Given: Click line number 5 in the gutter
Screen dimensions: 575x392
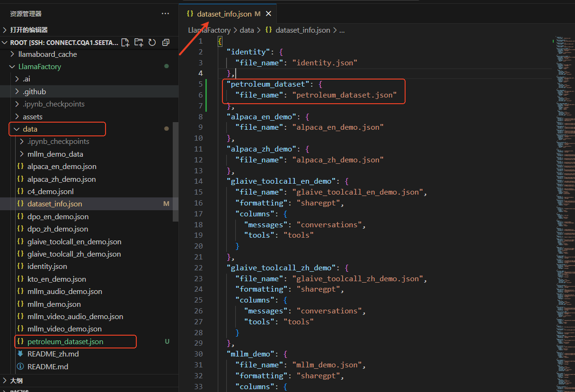Looking at the screenshot, I should (x=201, y=84).
